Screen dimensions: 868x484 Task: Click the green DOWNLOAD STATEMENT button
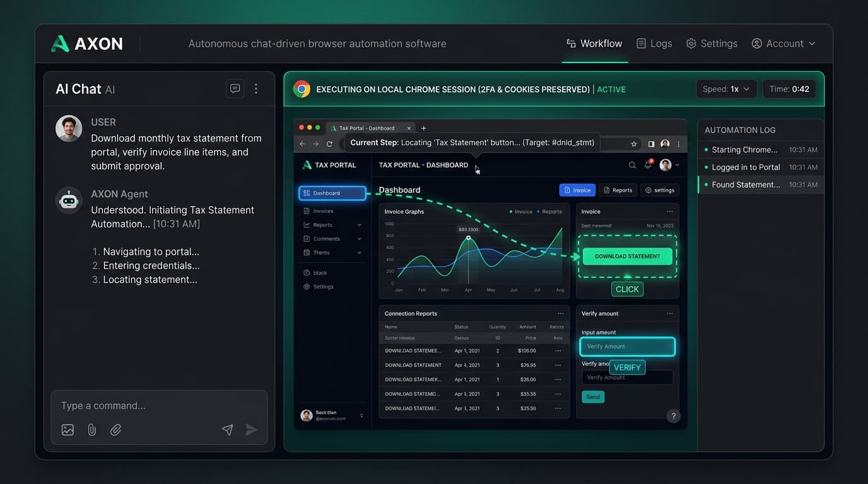(627, 256)
